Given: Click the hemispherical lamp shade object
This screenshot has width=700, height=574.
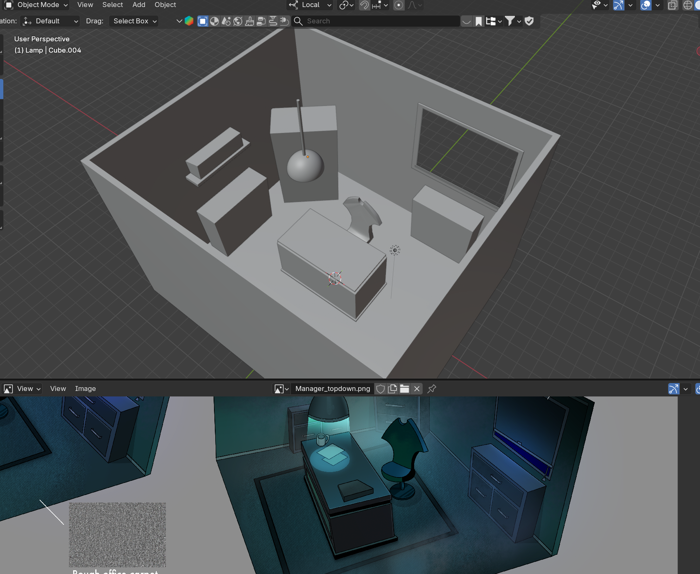Looking at the screenshot, I should point(305,166).
